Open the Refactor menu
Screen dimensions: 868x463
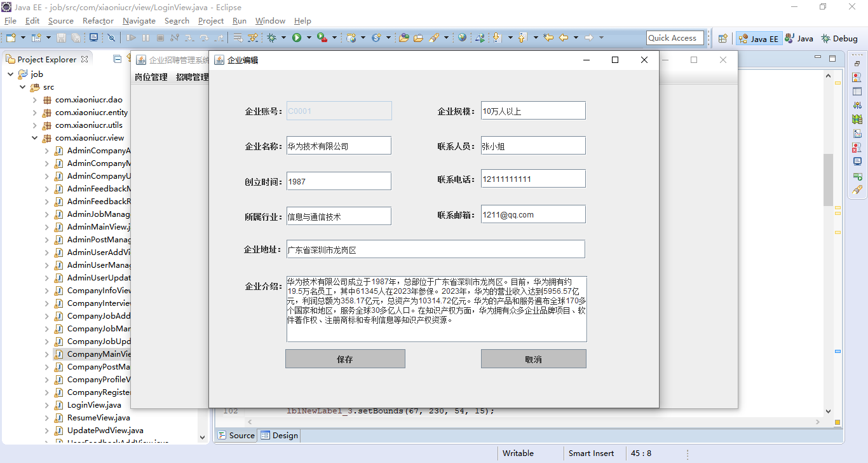click(98, 20)
